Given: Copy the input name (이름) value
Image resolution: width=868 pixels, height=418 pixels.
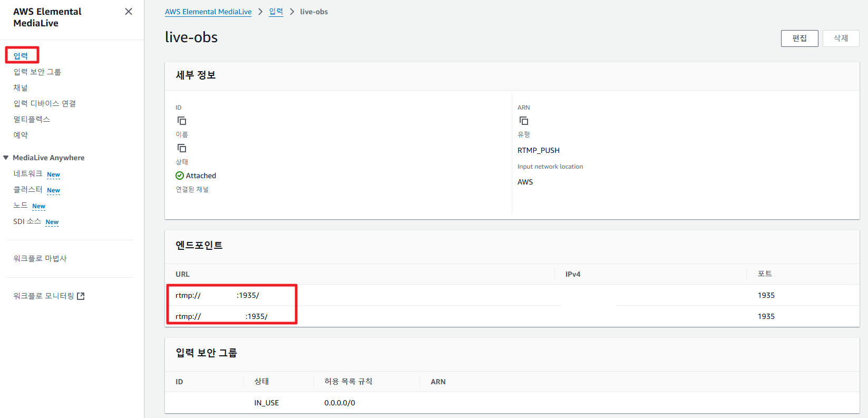Looking at the screenshot, I should point(182,148).
